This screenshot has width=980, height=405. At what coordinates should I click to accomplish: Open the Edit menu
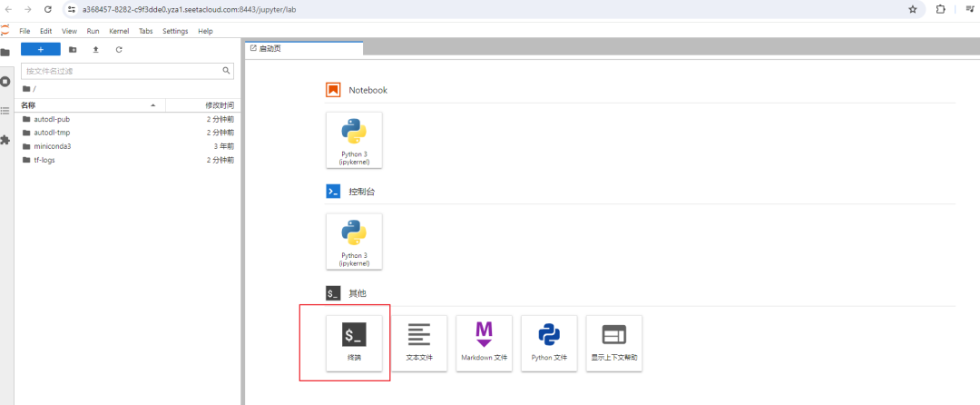[45, 31]
